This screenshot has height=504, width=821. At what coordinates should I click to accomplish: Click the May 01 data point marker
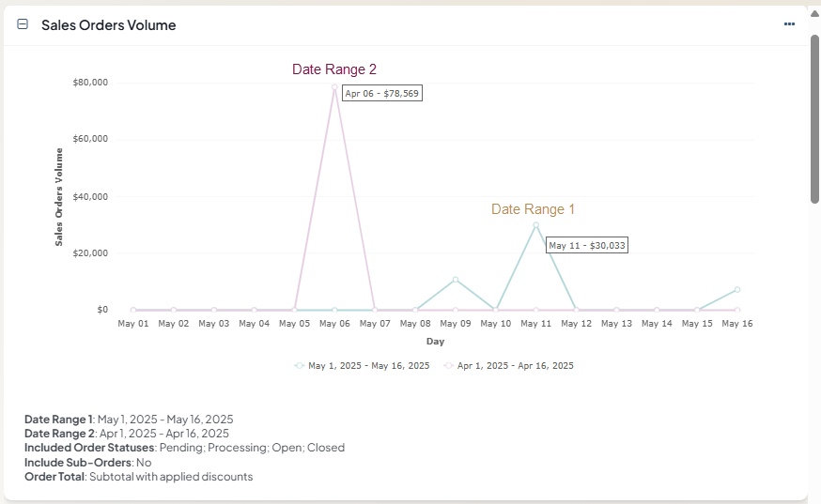coord(133,310)
